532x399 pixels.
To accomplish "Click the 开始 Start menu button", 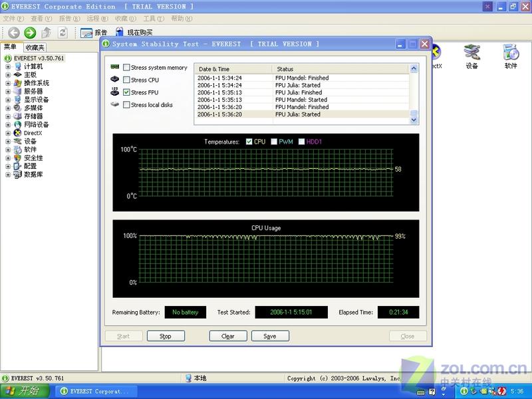I will tap(25, 391).
